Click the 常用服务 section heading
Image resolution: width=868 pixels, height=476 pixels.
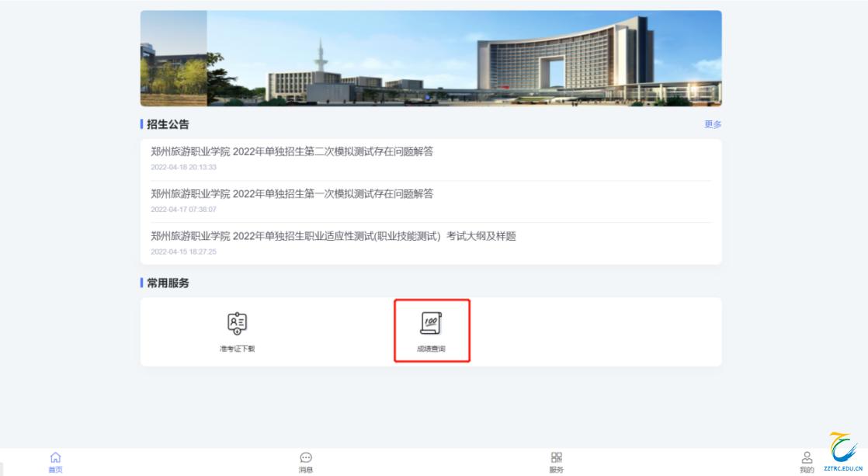168,283
